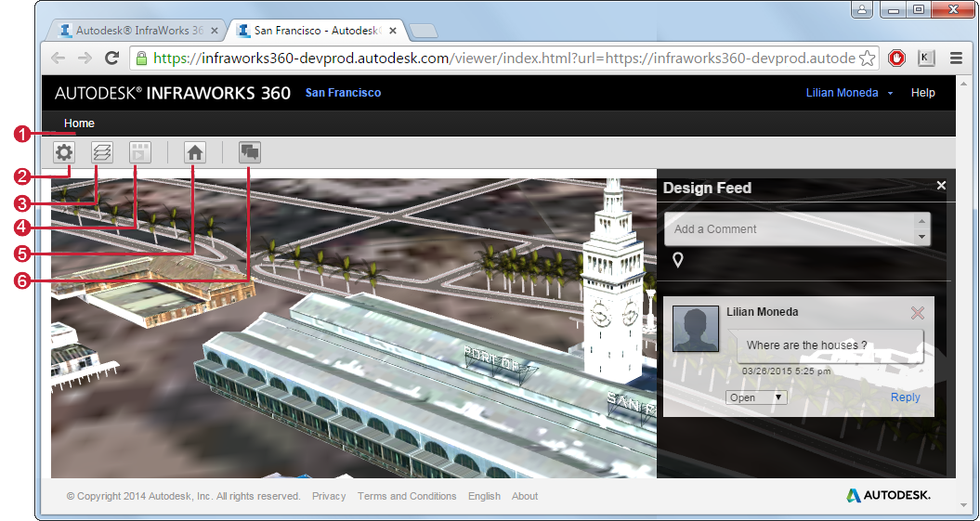Click the address bar URL
Screen dimensions: 980x521
(x=503, y=59)
